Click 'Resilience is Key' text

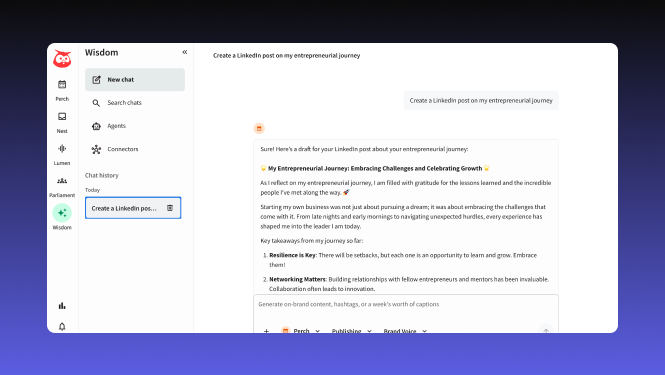tap(293, 255)
